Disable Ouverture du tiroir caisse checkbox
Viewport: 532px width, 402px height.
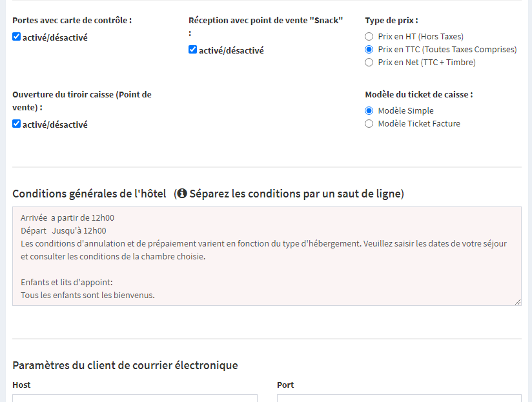[17, 124]
